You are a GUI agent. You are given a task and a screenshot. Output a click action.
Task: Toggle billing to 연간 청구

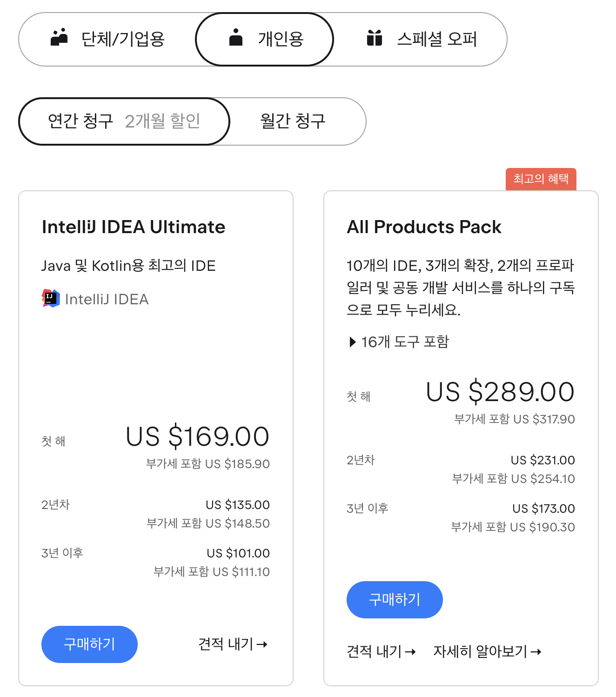tap(124, 121)
